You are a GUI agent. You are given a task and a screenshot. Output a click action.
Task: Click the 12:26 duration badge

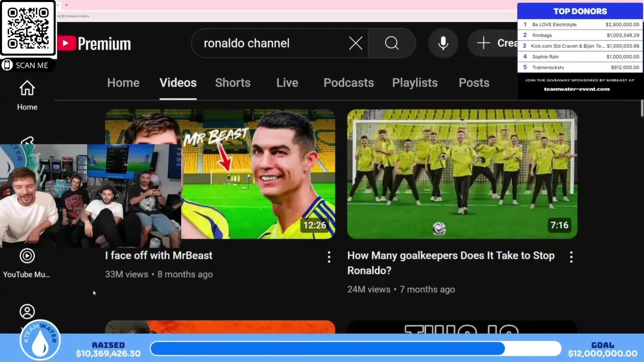315,225
